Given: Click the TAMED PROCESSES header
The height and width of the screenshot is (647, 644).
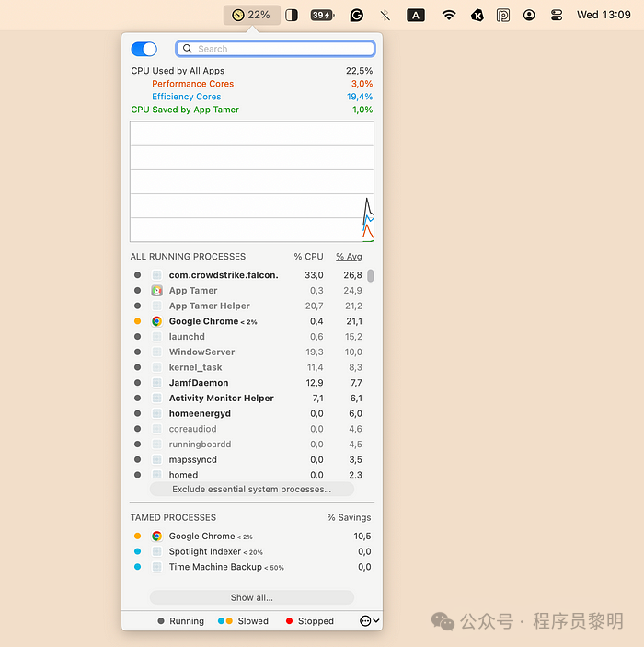Looking at the screenshot, I should click(173, 517).
